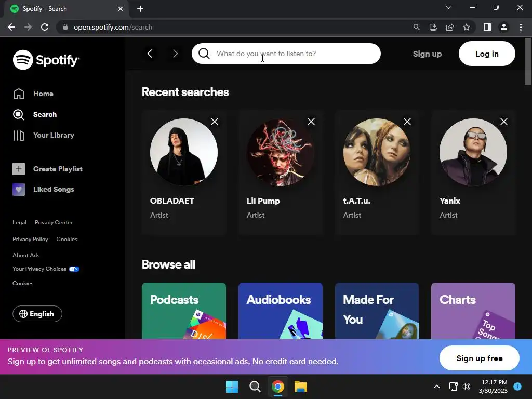The width and height of the screenshot is (532, 399).
Task: Reload the page in Chrome
Action: 45,27
